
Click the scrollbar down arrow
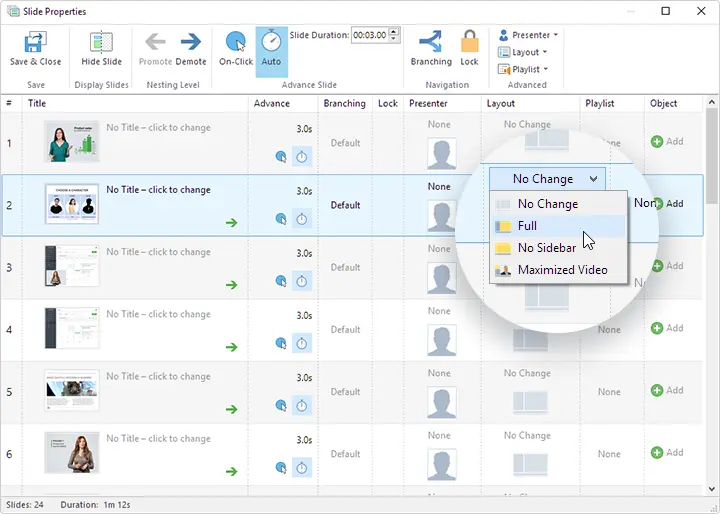[712, 489]
